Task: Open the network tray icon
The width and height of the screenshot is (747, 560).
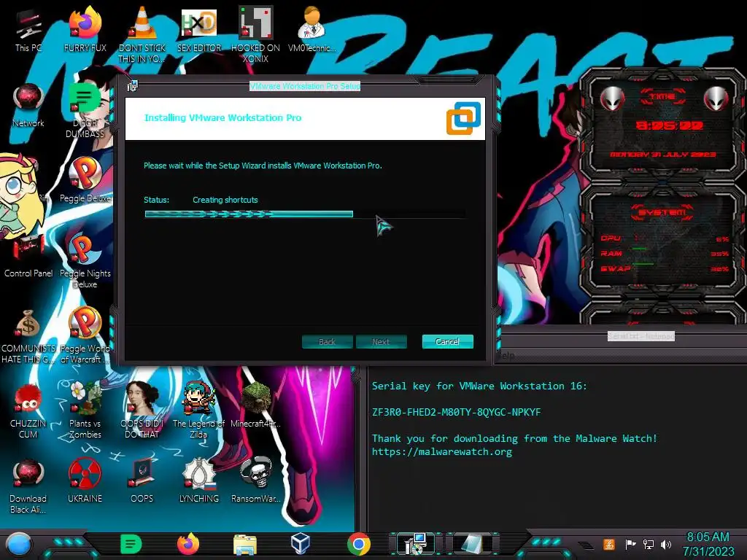Action: coord(648,544)
